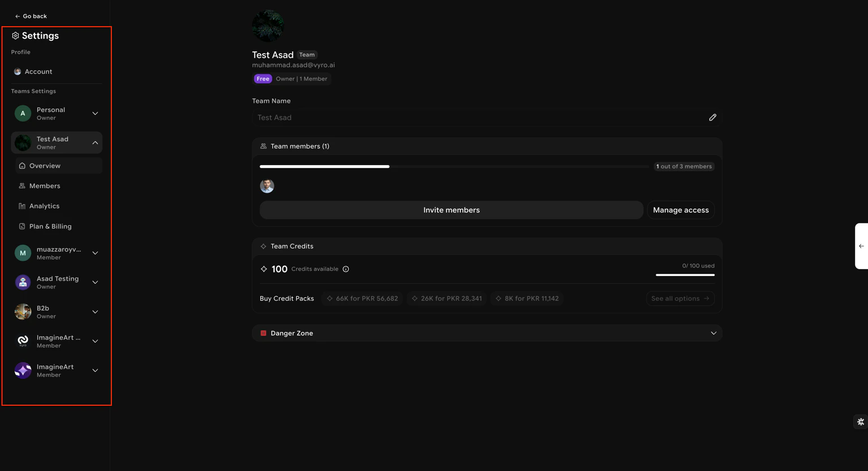Click the Team Credits diamond icon
Image resolution: width=868 pixels, height=471 pixels.
click(263, 247)
